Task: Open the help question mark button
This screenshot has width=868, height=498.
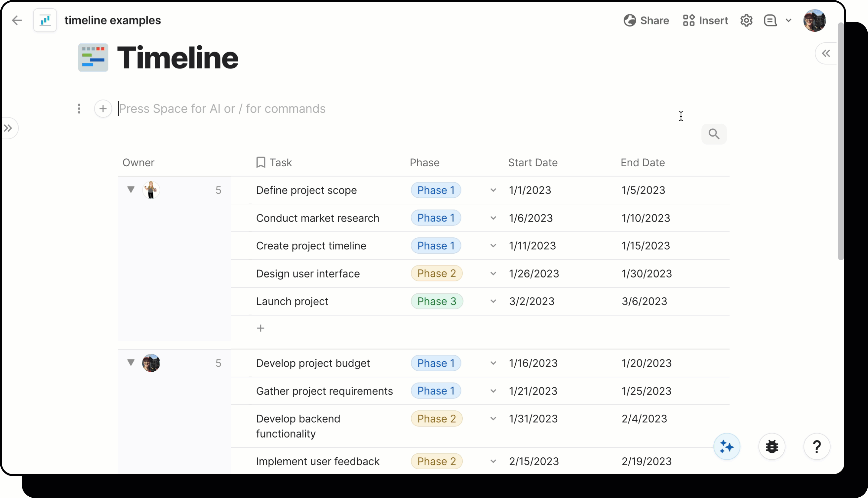Action: [x=816, y=447]
